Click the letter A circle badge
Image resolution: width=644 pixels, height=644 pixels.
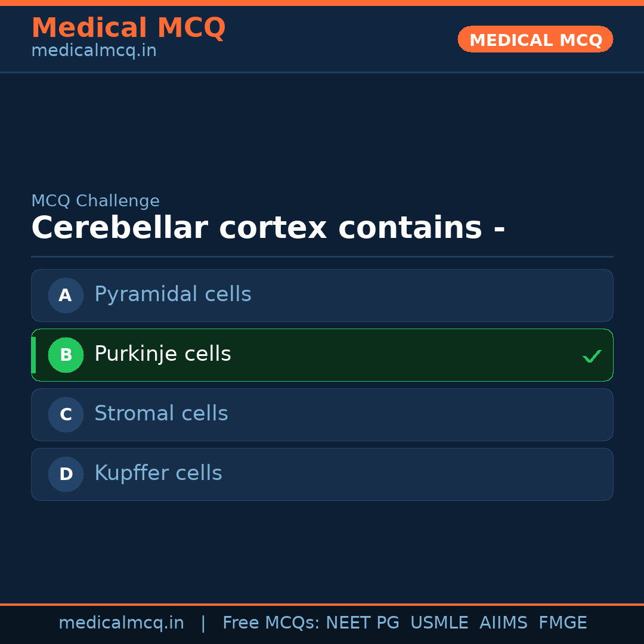pyautogui.click(x=66, y=295)
